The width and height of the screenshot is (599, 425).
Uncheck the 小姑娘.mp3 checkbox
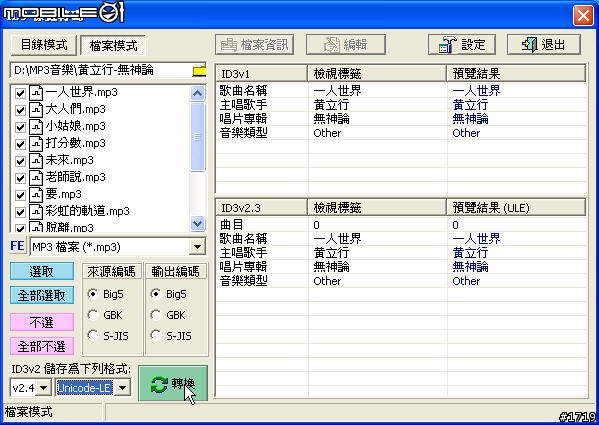pos(20,127)
